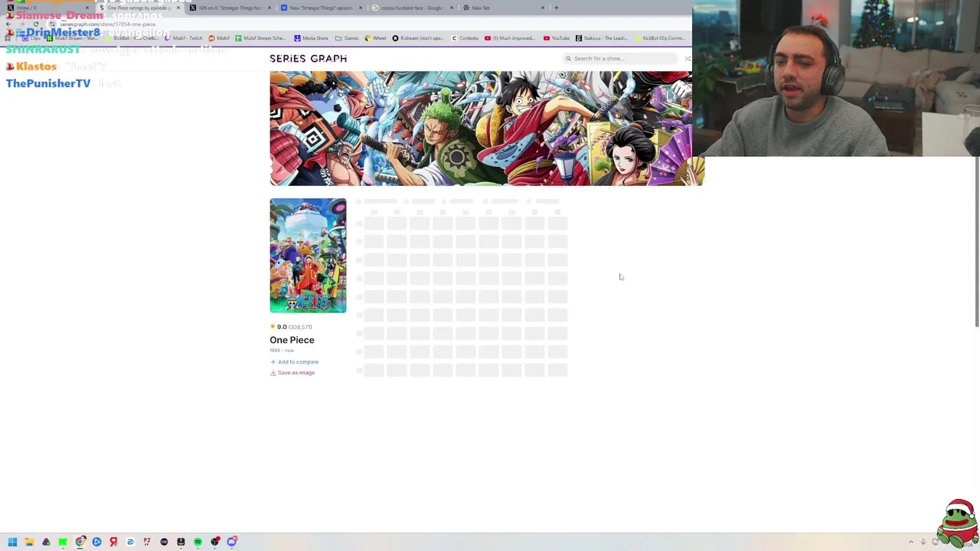
Task: Open the Games bookmarks folder
Action: 347,38
